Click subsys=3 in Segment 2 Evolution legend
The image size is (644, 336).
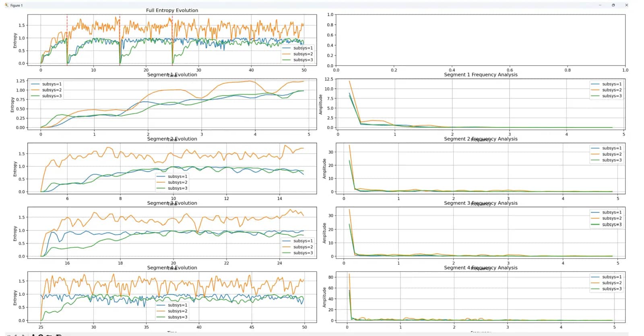(x=178, y=188)
